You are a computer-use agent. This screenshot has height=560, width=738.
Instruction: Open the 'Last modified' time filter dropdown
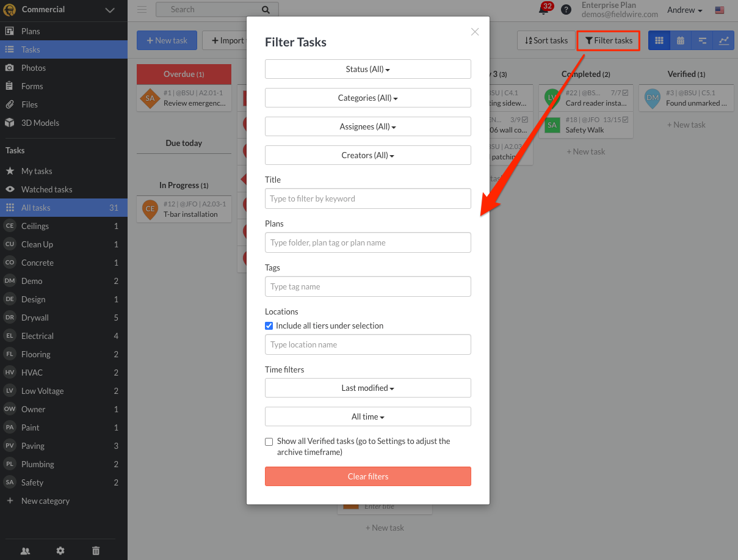[367, 388]
